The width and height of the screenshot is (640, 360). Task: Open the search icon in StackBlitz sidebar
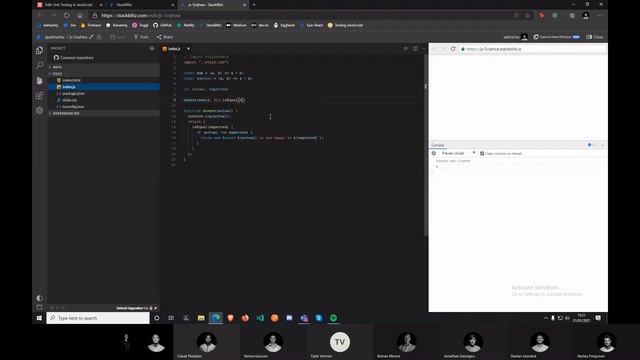point(40,65)
